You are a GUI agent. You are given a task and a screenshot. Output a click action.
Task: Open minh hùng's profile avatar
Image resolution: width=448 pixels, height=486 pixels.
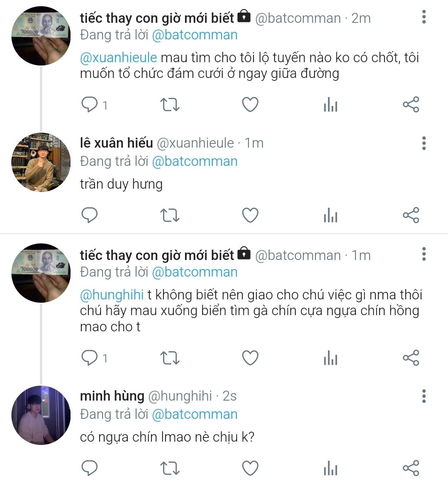[41, 415]
